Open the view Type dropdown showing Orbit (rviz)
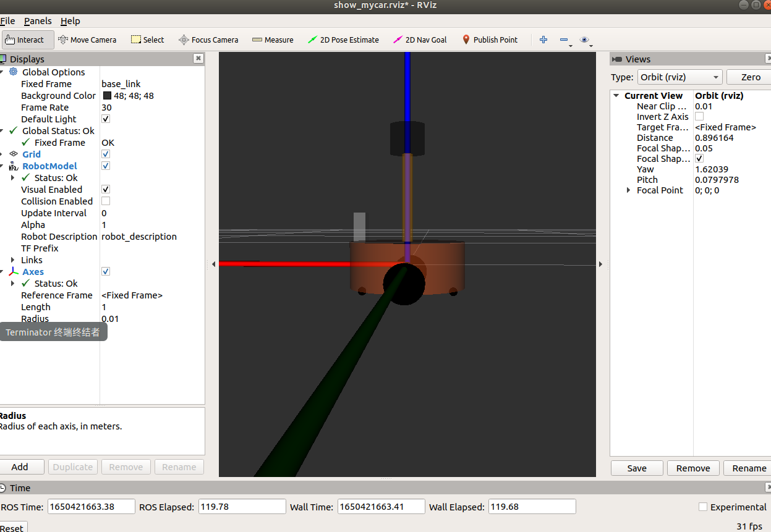 tap(679, 77)
